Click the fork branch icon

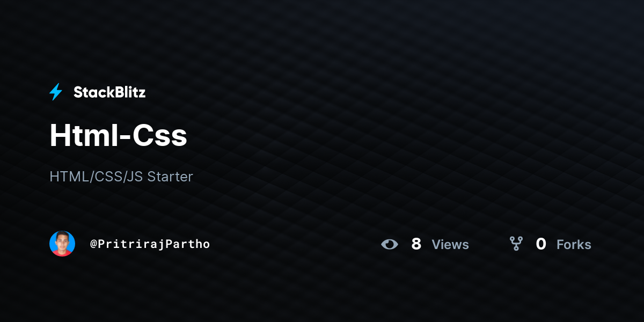(x=516, y=244)
